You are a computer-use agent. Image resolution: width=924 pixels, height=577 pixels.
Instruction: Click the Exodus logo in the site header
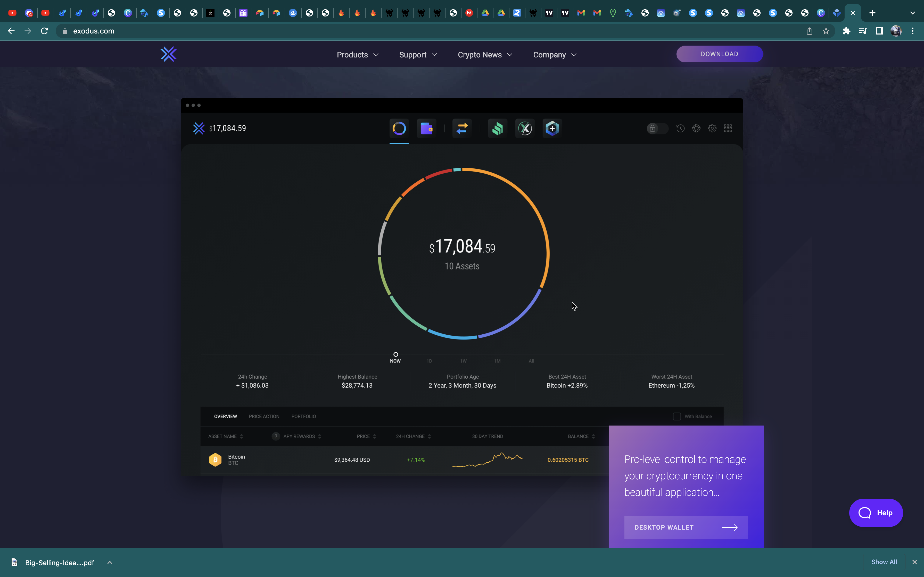(x=168, y=54)
